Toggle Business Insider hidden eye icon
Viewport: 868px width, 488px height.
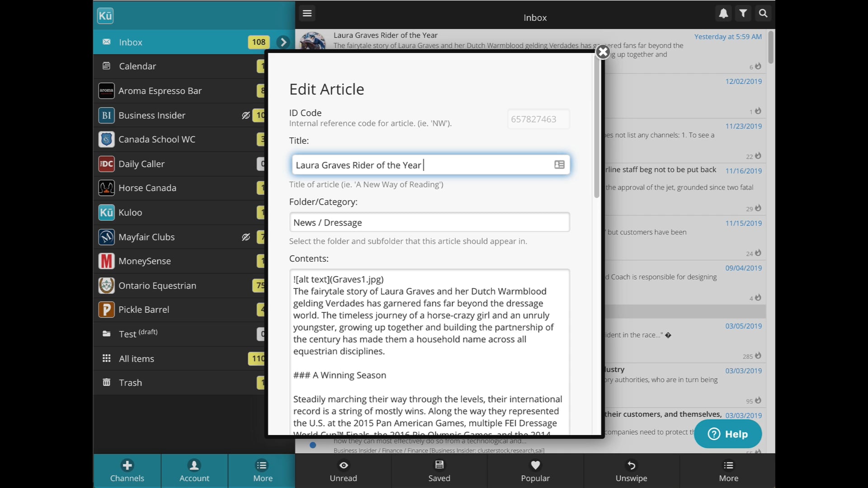pos(245,116)
